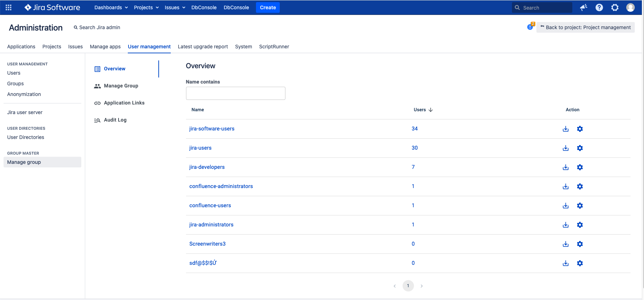
Task: Expand the Projects dropdown menu
Action: tap(146, 7)
